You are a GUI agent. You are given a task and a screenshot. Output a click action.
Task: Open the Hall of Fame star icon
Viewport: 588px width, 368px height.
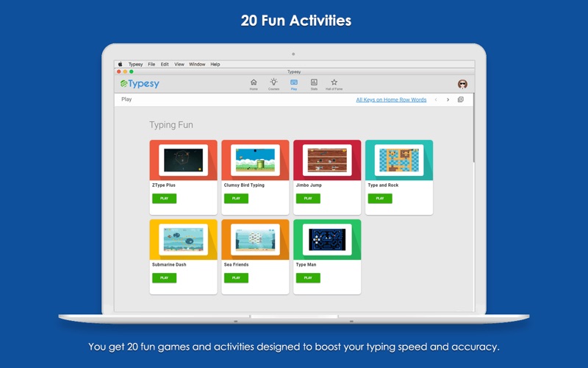point(334,84)
